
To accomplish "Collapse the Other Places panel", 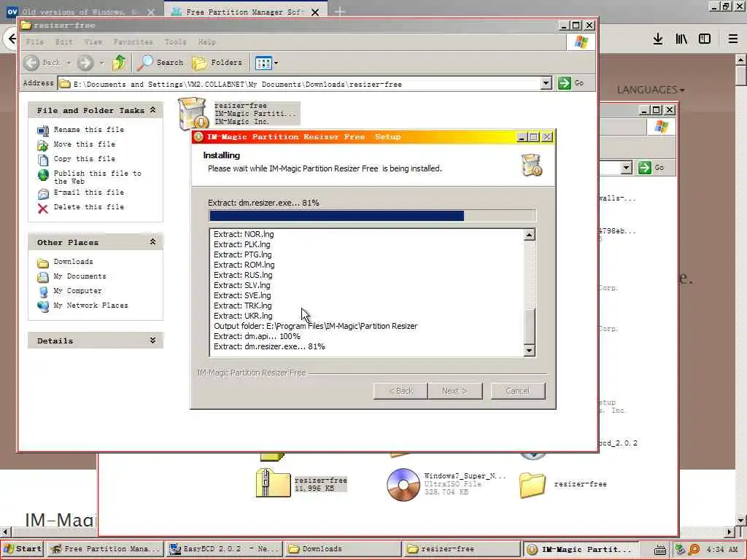I will click(x=153, y=242).
